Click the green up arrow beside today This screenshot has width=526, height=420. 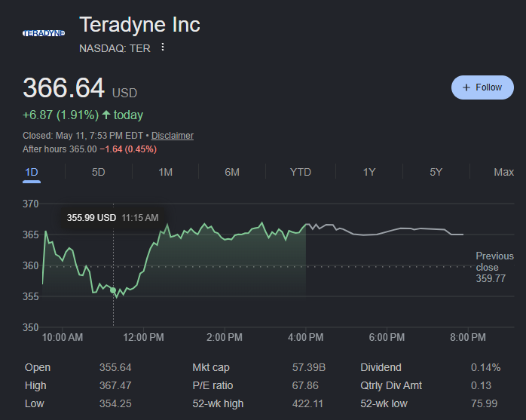click(x=106, y=115)
